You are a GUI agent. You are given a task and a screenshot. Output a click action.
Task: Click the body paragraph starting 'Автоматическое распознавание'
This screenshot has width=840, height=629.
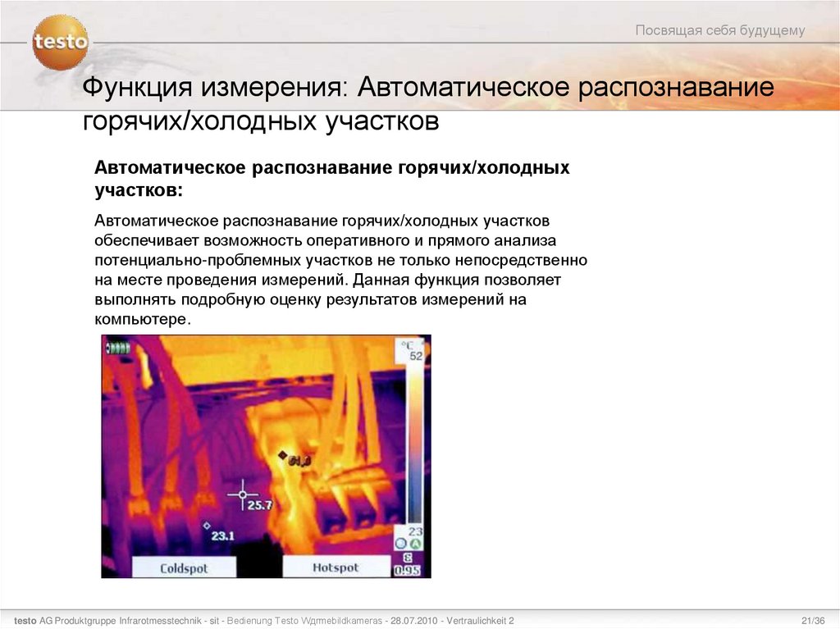(340, 270)
